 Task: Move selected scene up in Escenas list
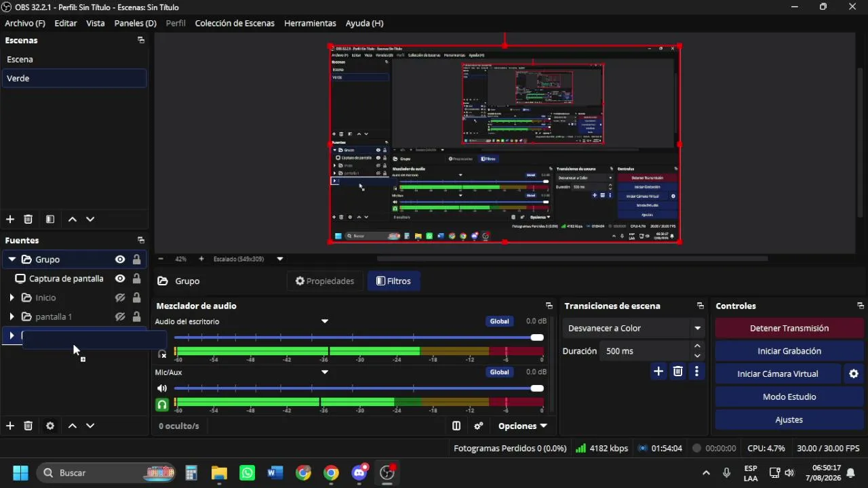(73, 219)
